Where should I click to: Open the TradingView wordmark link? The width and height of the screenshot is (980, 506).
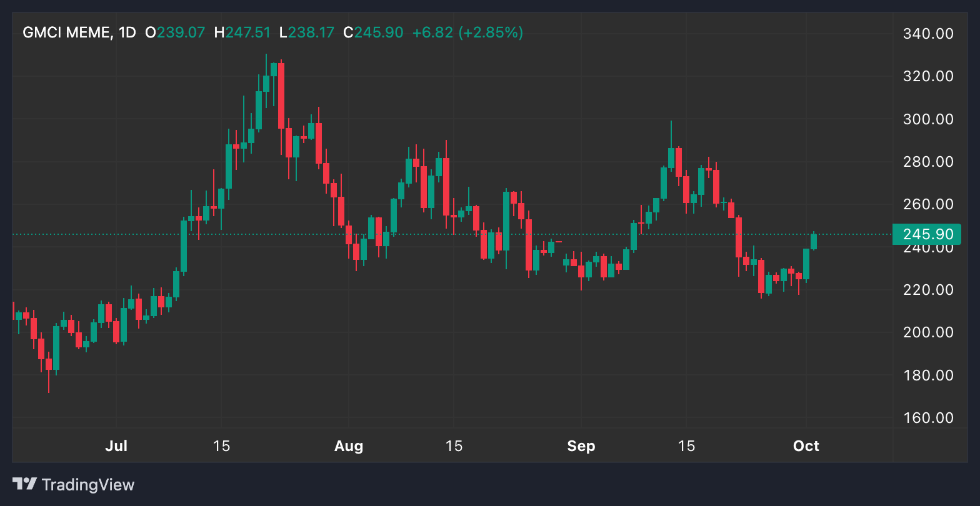click(87, 484)
